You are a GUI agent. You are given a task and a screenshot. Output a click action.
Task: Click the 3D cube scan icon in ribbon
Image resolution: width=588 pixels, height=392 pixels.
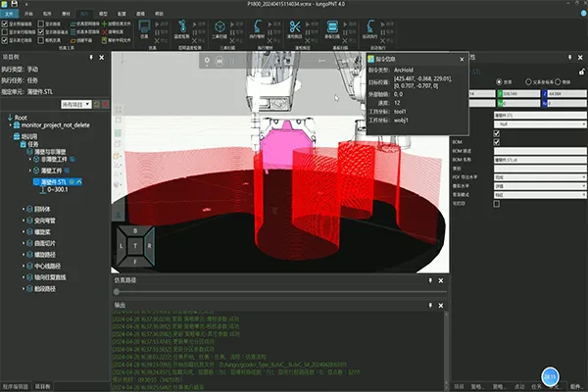(x=220, y=26)
